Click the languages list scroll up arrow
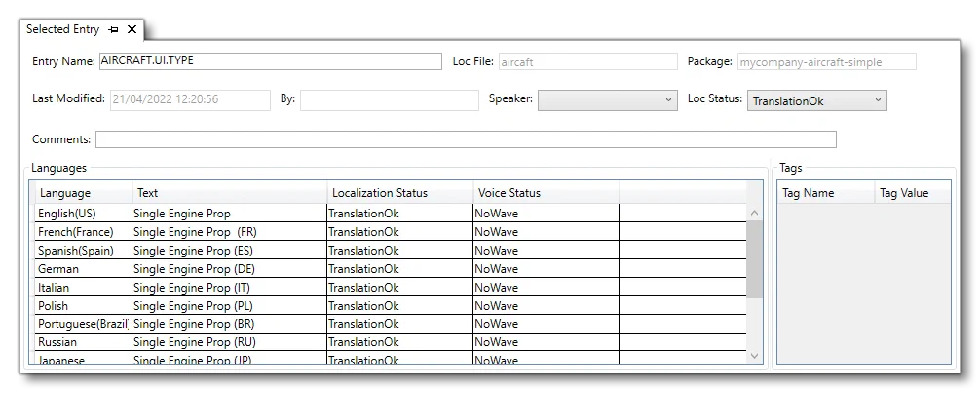Viewport: 980px width, 393px height. (754, 213)
